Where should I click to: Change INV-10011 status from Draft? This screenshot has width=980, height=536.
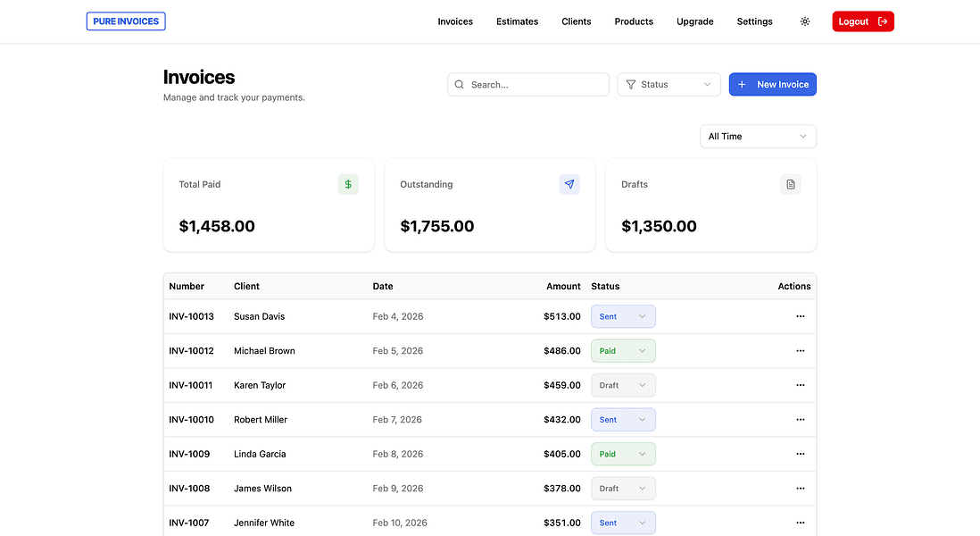pyautogui.click(x=622, y=385)
